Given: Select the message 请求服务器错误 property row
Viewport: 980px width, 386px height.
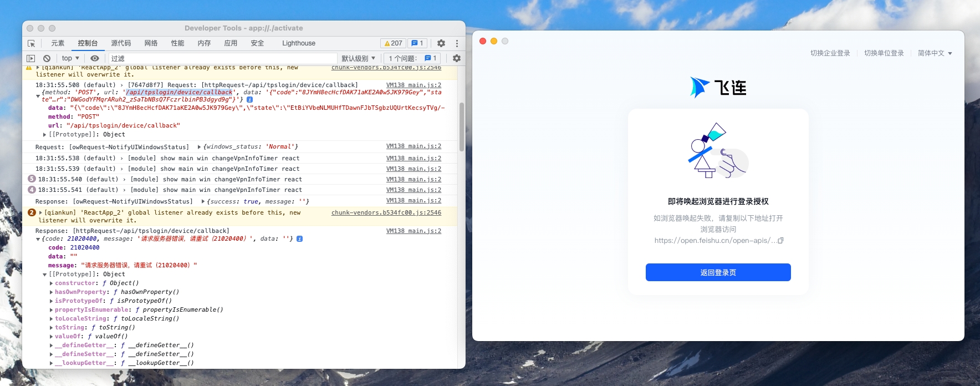Looking at the screenshot, I should pos(122,266).
